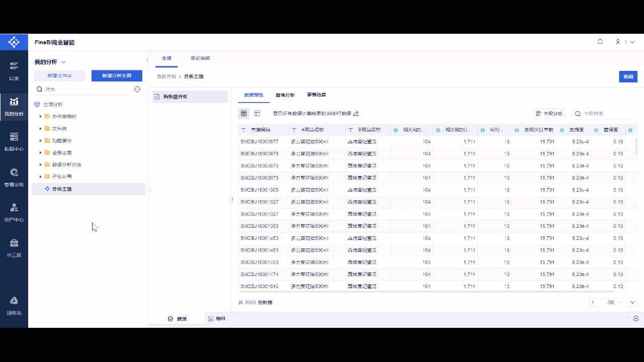
Task: Toggle collapse of the bottom panel arrow
Action: click(x=635, y=318)
